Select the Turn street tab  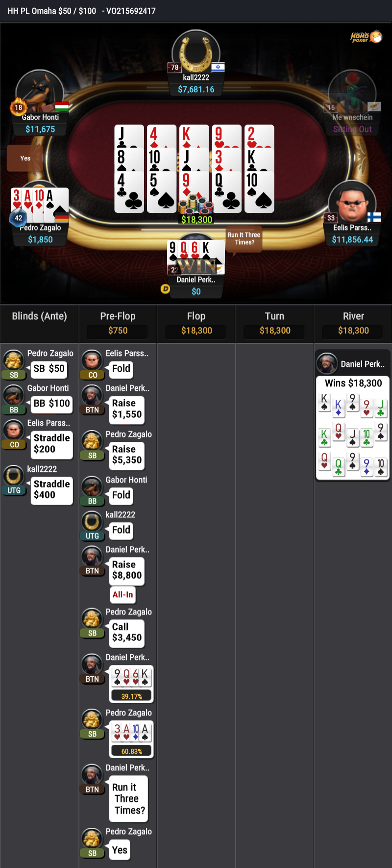coord(274,323)
